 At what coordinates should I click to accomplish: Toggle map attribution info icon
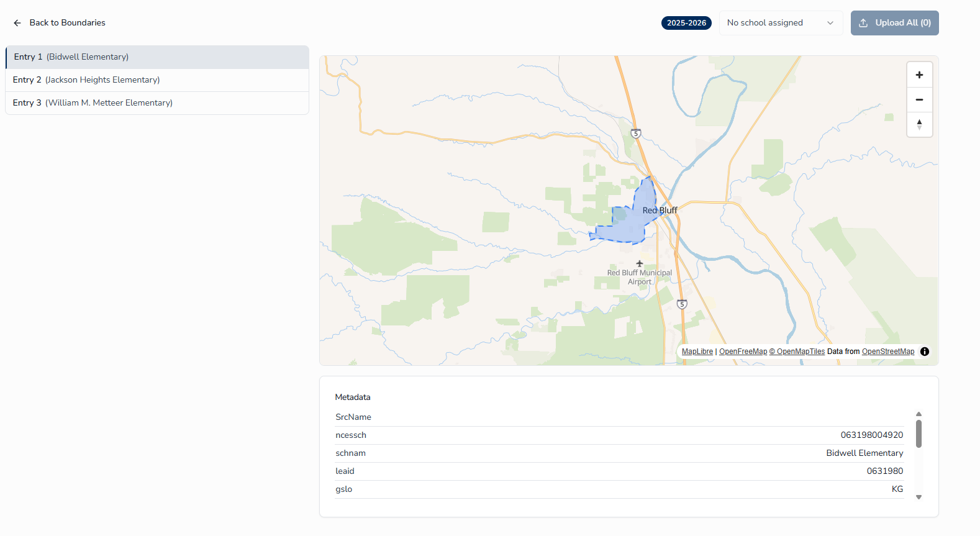(x=925, y=352)
